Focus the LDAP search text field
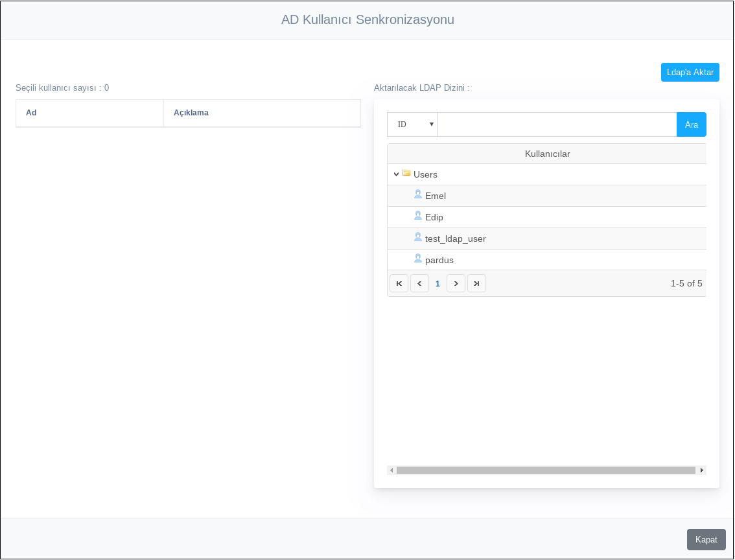Screen dimensions: 735x560 point(557,124)
